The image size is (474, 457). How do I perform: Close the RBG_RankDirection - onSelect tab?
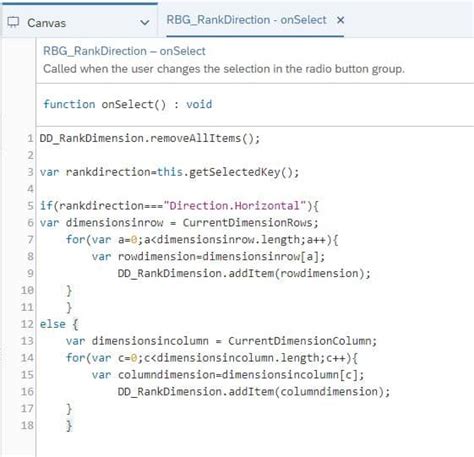pyautogui.click(x=340, y=20)
